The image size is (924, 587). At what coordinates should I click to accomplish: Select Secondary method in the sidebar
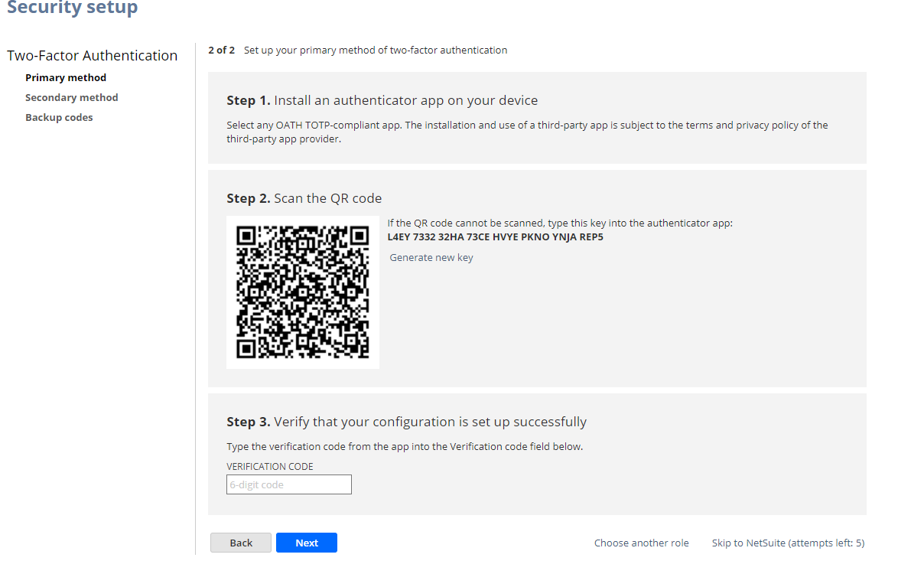point(72,98)
